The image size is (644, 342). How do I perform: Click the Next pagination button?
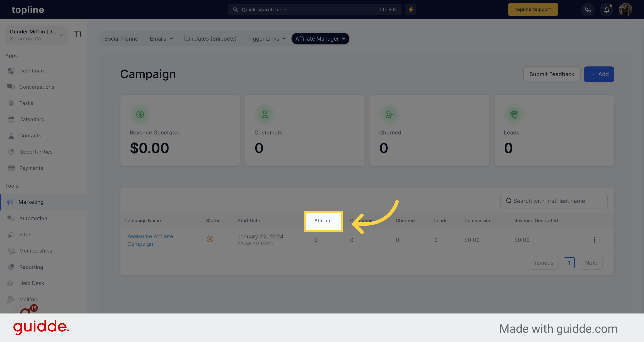click(x=591, y=263)
